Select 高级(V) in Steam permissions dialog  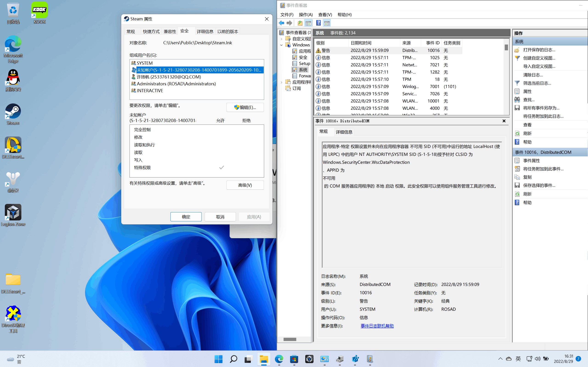click(x=245, y=185)
